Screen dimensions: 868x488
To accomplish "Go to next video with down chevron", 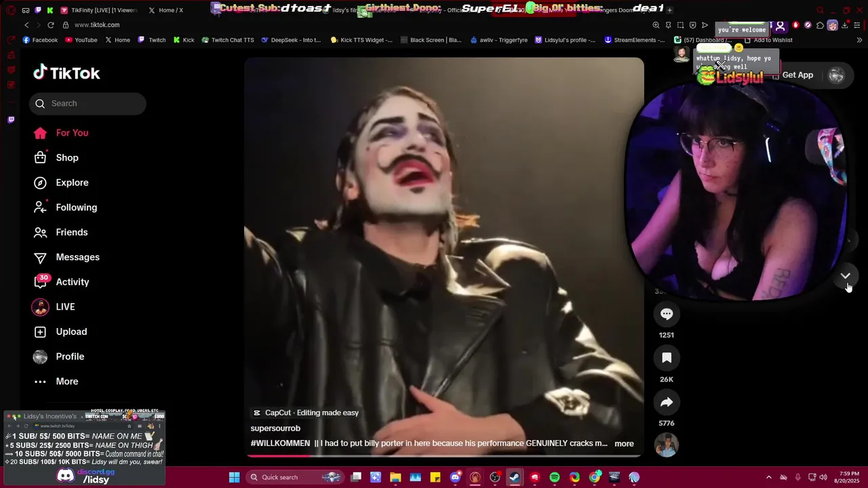I will click(x=845, y=276).
